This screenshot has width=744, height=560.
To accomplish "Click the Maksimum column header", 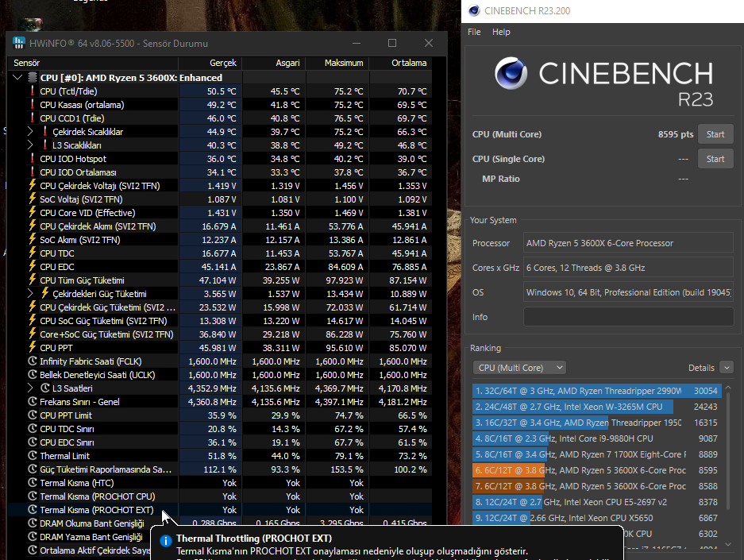I will coord(337,63).
